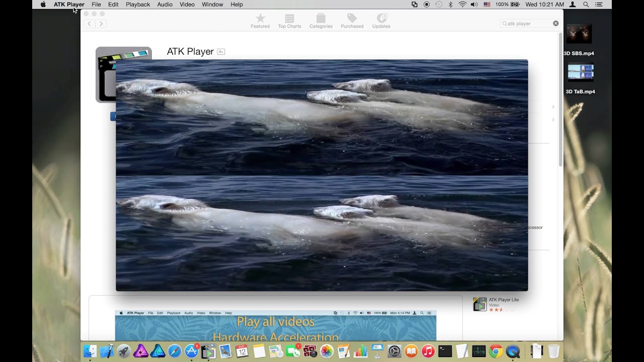This screenshot has height=362, width=644.
Task: Open the Edit menu
Action: pos(113,5)
